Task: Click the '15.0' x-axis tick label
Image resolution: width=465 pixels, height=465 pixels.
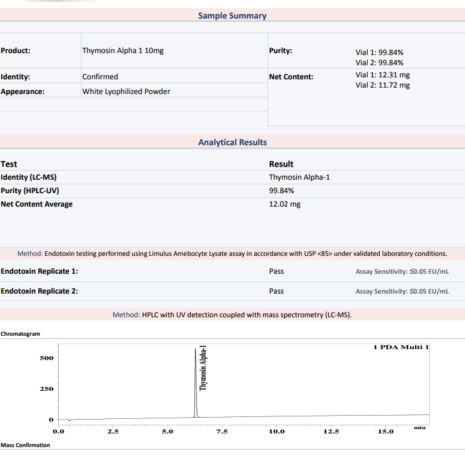Action: [x=386, y=432]
